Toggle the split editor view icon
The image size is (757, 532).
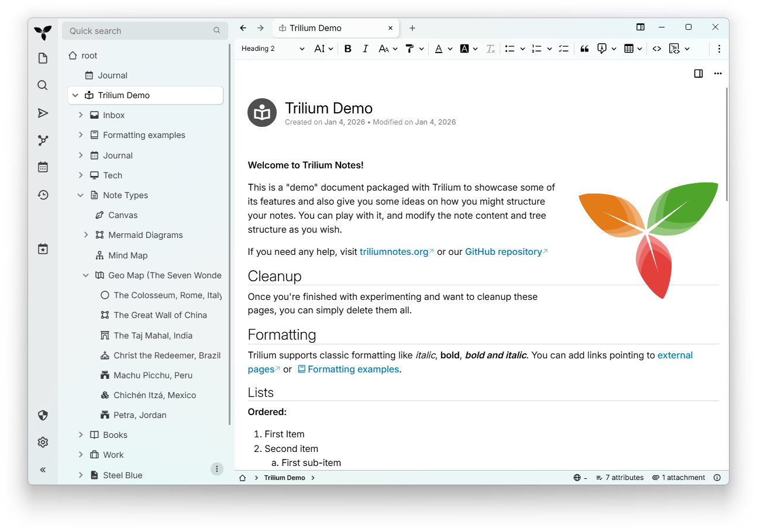click(x=698, y=74)
